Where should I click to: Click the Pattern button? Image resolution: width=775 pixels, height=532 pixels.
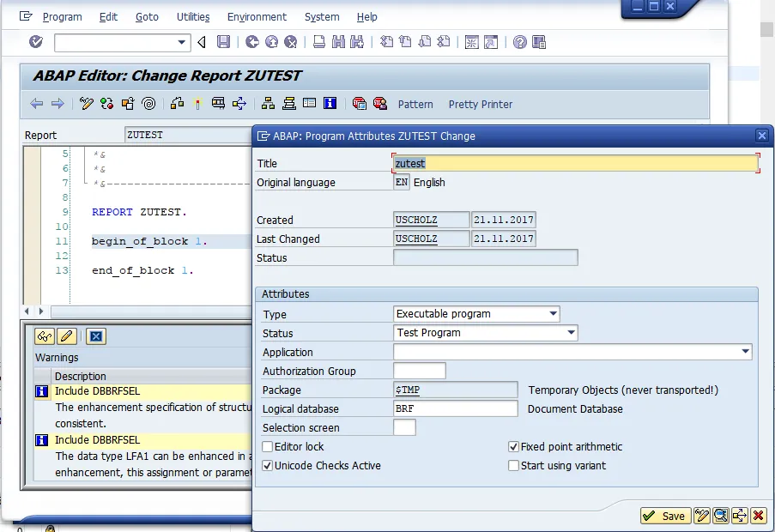point(415,104)
